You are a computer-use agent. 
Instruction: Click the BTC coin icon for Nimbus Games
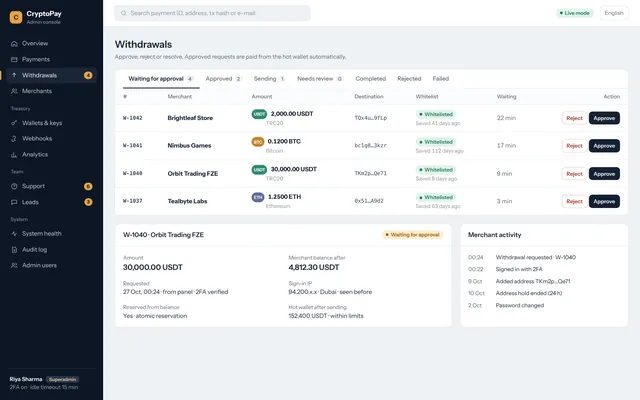[258, 142]
